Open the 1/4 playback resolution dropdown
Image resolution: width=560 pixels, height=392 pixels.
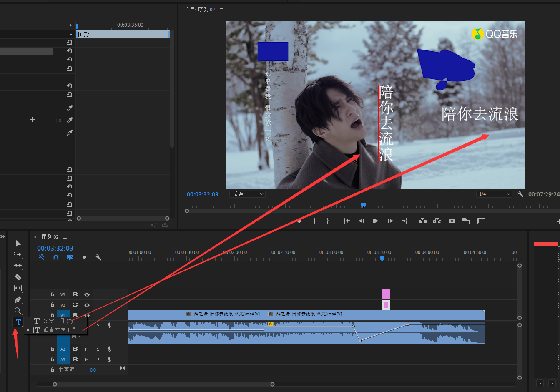[494, 194]
